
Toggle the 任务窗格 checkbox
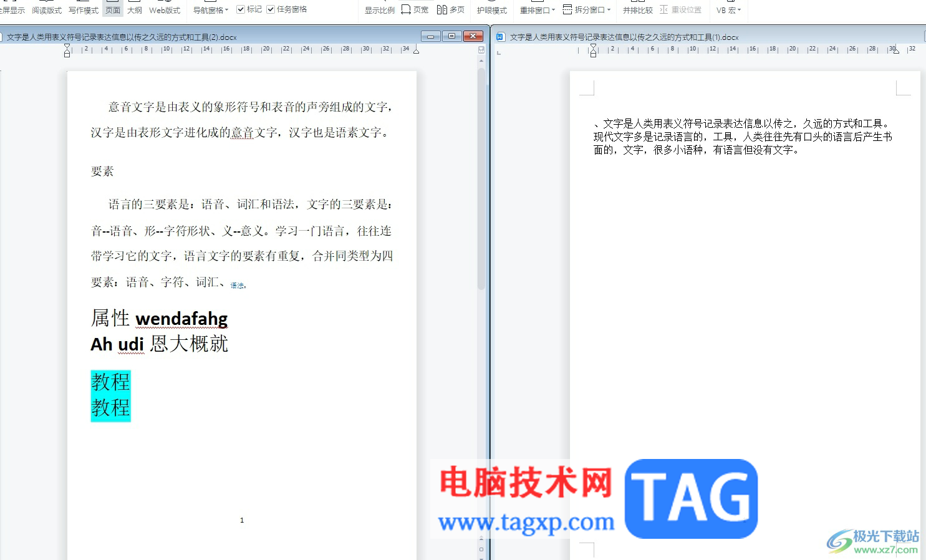tap(271, 9)
